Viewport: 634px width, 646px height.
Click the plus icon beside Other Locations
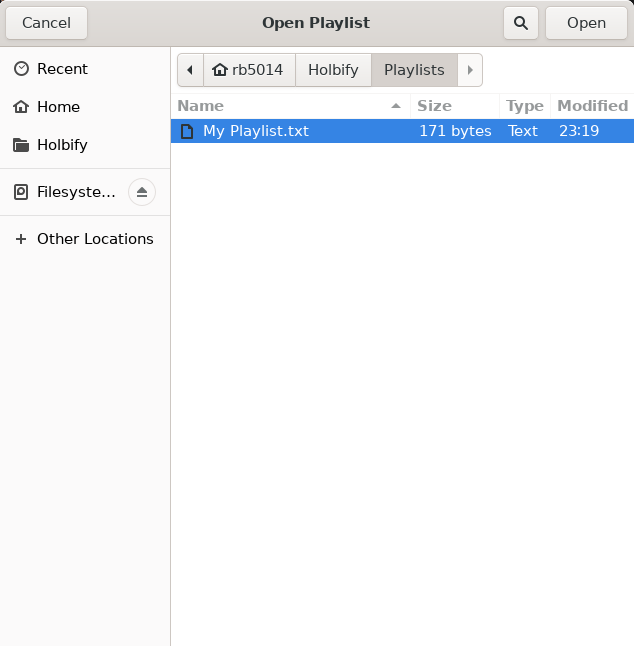(x=21, y=239)
